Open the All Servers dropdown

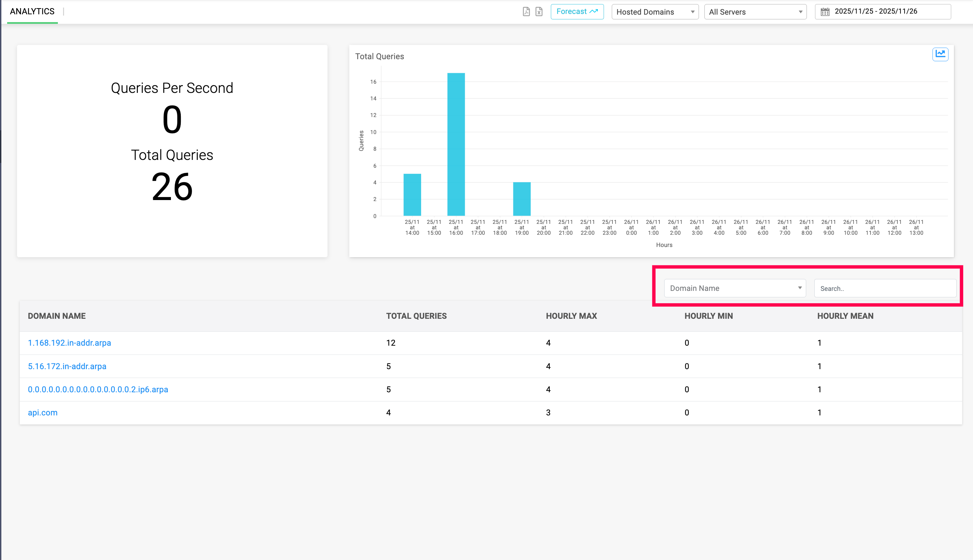(755, 12)
